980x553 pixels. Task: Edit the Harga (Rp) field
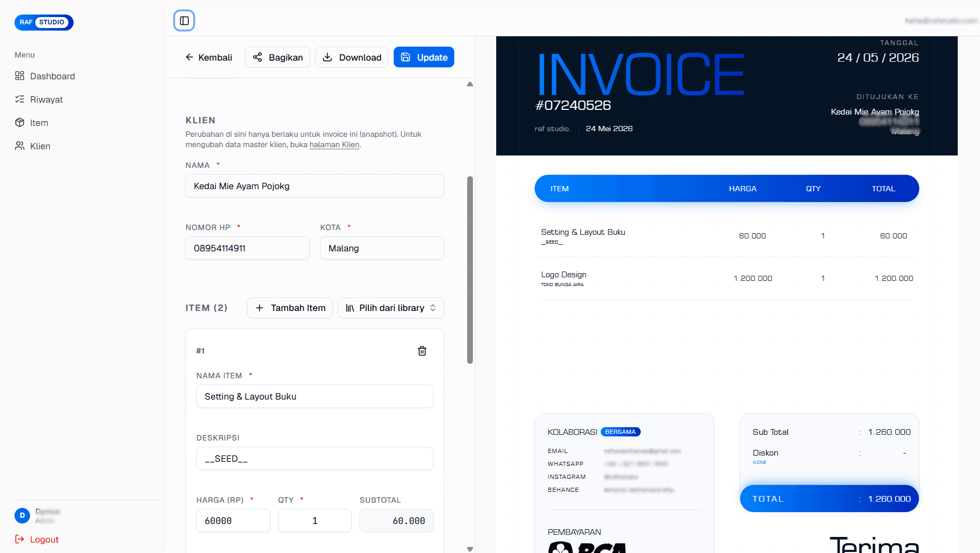(x=233, y=521)
